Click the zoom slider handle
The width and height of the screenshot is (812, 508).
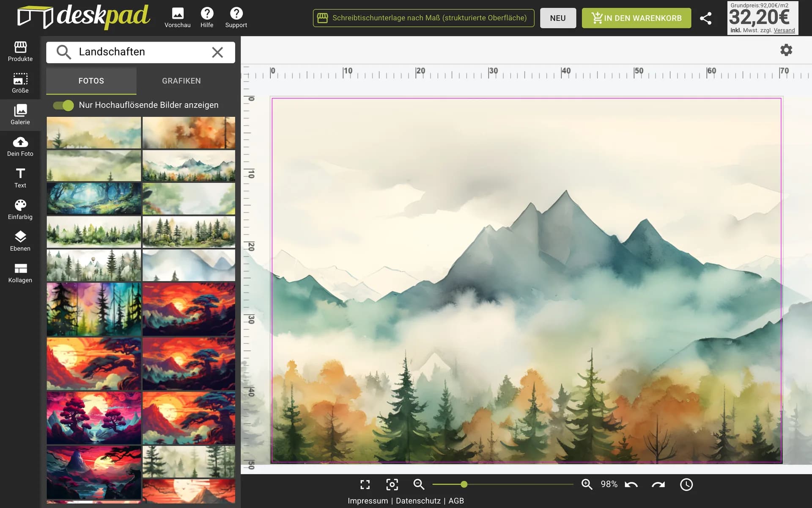click(x=464, y=484)
